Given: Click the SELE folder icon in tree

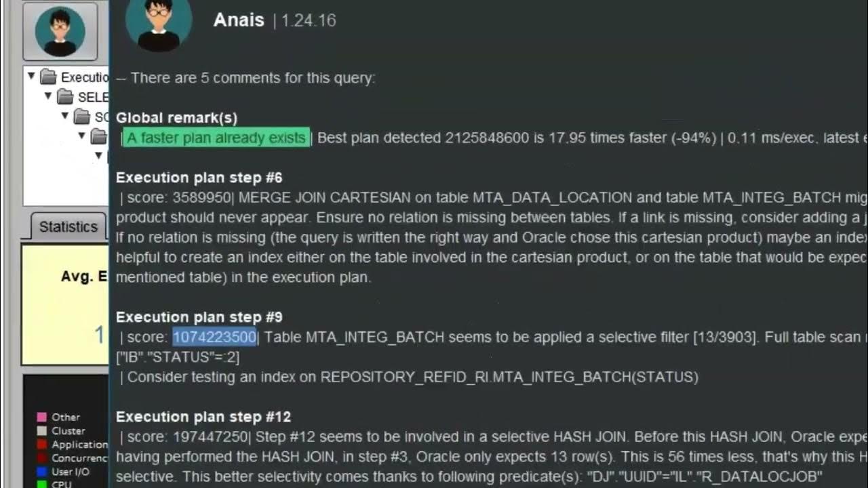Looking at the screenshot, I should point(65,96).
